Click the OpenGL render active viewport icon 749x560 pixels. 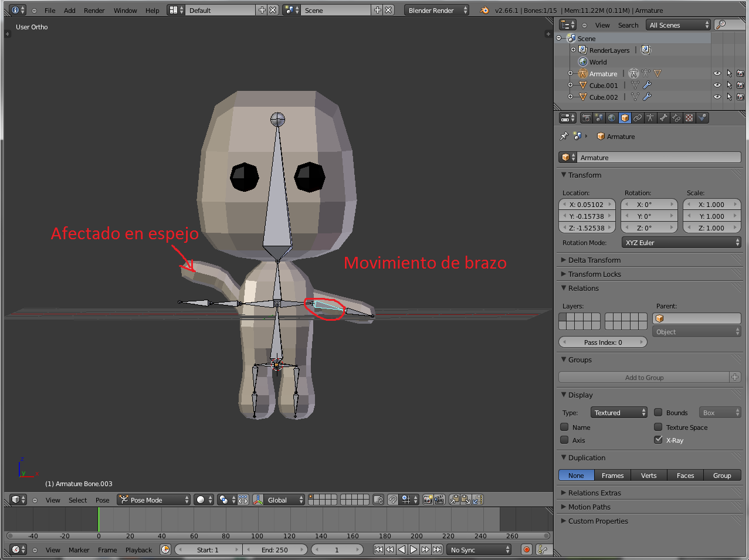pos(428,500)
